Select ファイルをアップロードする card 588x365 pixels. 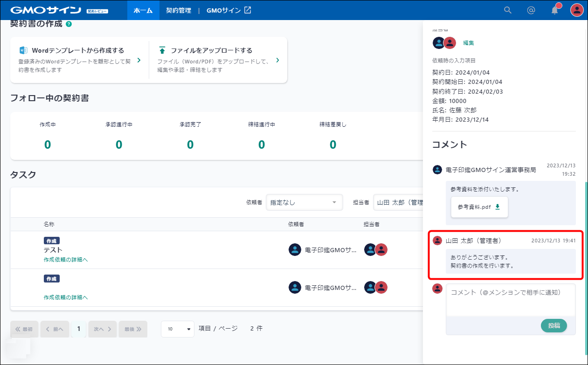218,60
